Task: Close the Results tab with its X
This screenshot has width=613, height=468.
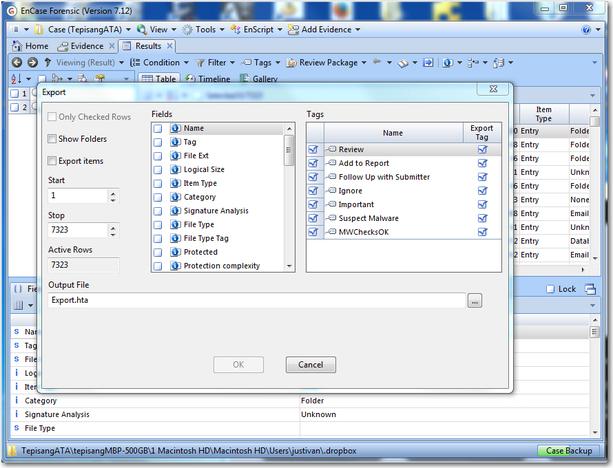Action: [169, 46]
